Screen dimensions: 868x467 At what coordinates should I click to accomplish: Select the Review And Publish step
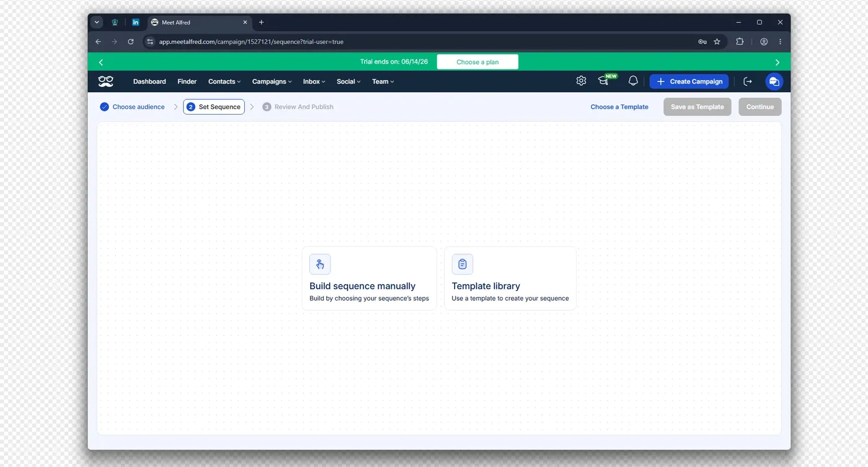[298, 107]
